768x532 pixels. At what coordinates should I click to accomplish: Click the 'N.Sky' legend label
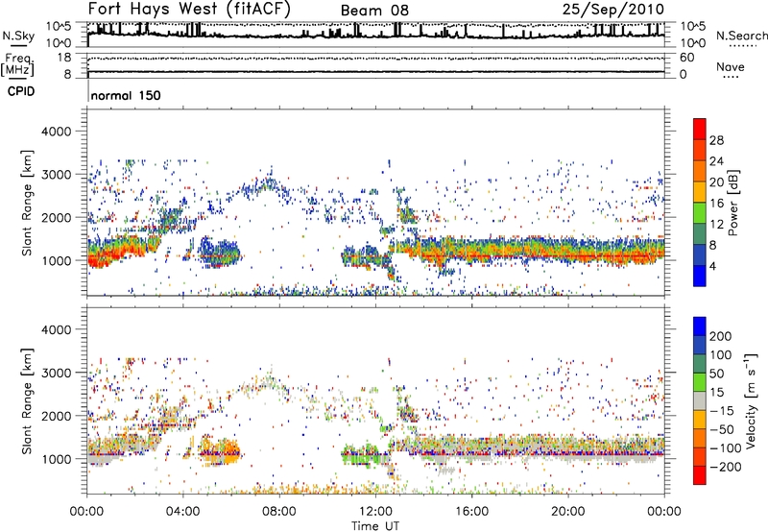point(18,36)
